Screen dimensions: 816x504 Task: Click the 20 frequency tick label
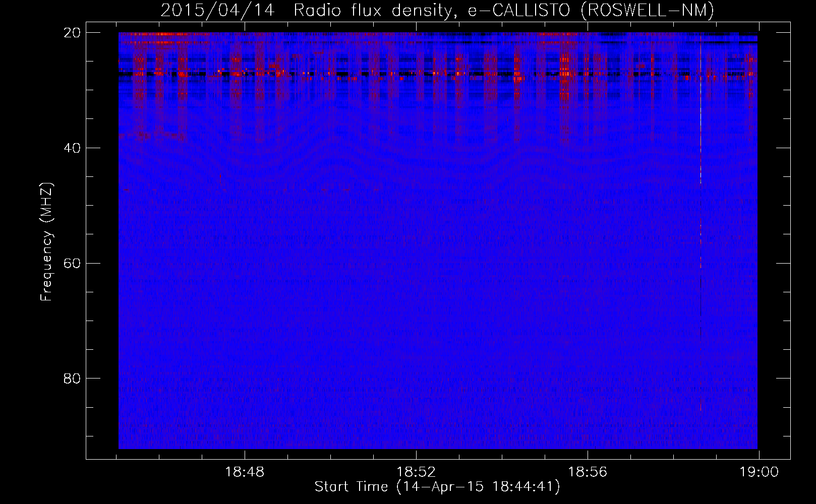coord(72,33)
